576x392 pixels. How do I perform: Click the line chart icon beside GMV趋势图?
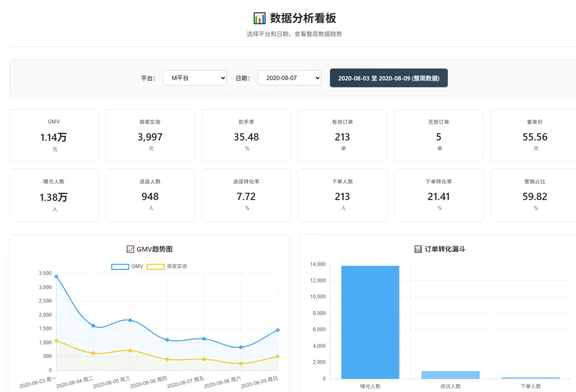(x=130, y=249)
